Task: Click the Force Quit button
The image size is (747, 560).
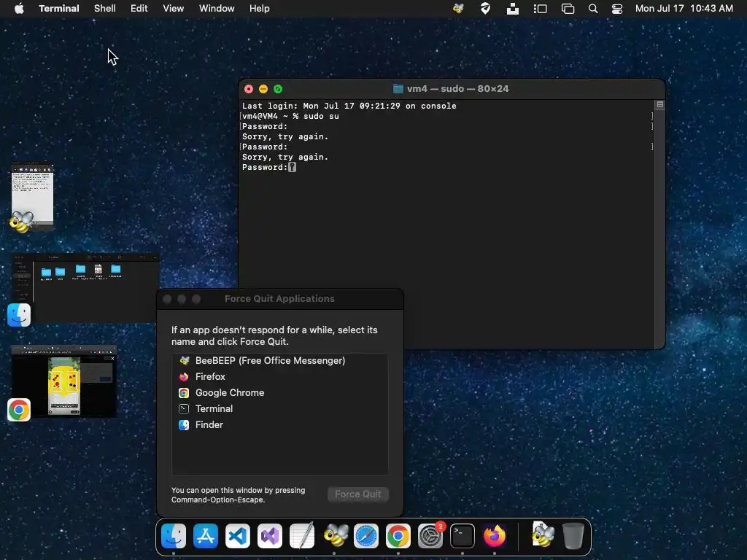Action: 357,494
